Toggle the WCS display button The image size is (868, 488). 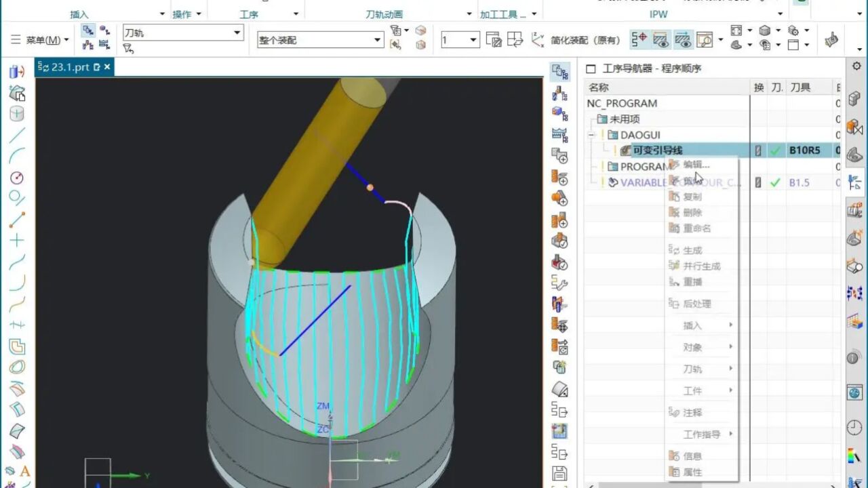click(x=538, y=40)
